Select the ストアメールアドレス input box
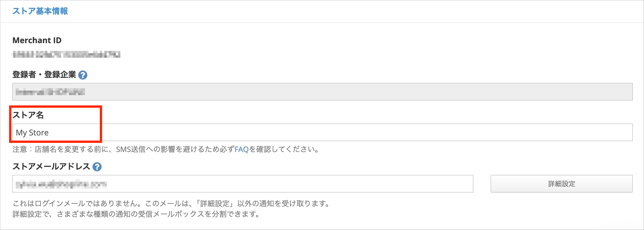 [243, 184]
